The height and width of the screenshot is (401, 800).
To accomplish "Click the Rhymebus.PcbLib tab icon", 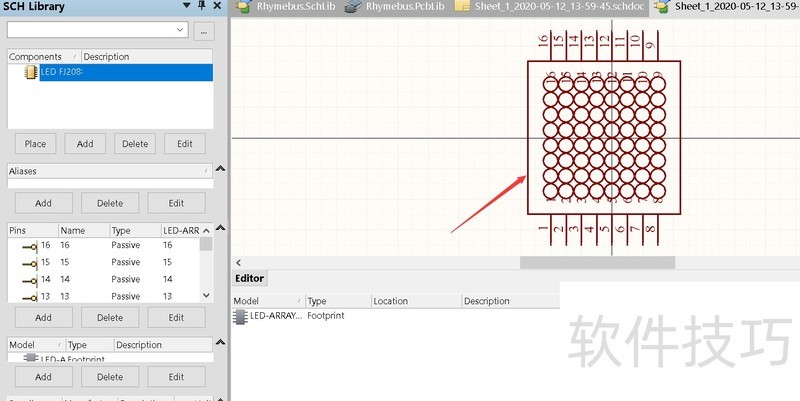I will (354, 7).
